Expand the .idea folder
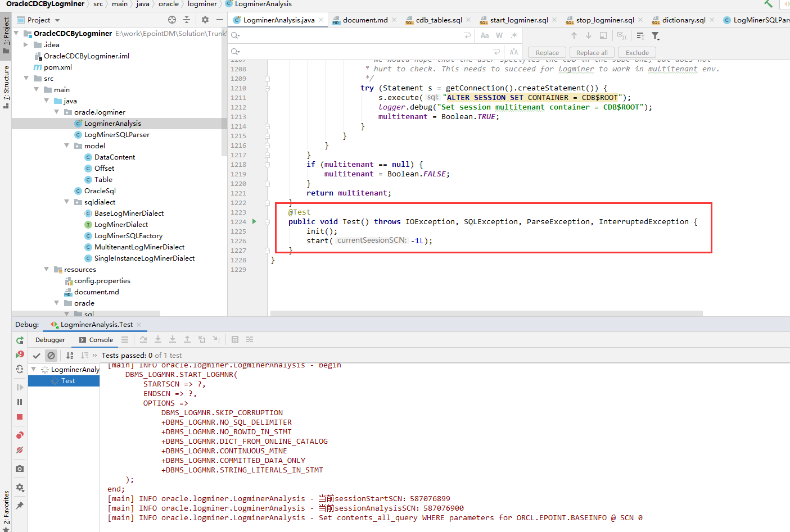 click(26, 45)
